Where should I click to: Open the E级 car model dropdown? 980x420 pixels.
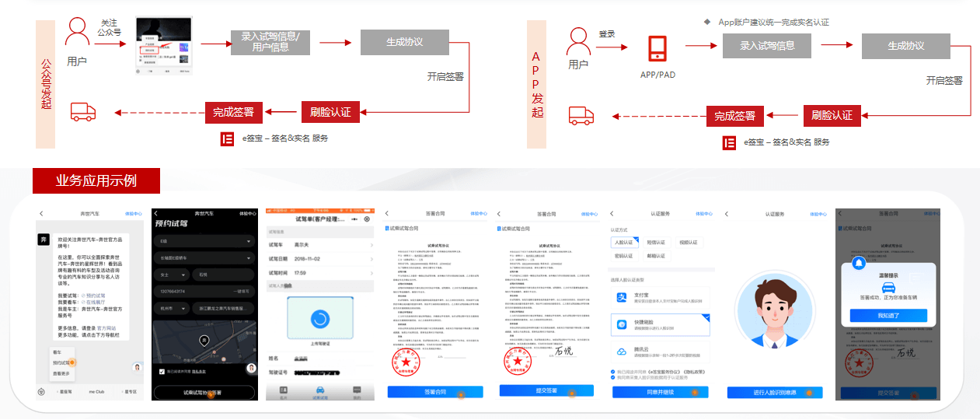coord(205,242)
